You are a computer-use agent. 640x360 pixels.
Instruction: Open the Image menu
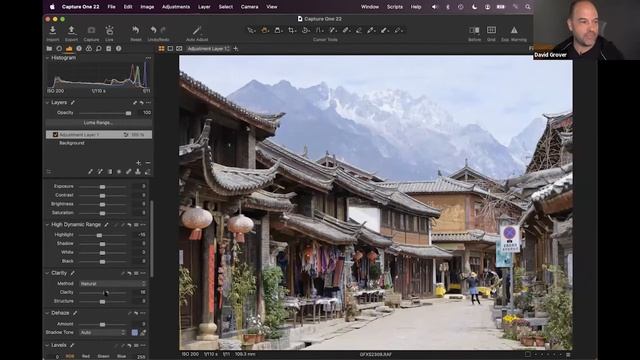pyautogui.click(x=147, y=7)
